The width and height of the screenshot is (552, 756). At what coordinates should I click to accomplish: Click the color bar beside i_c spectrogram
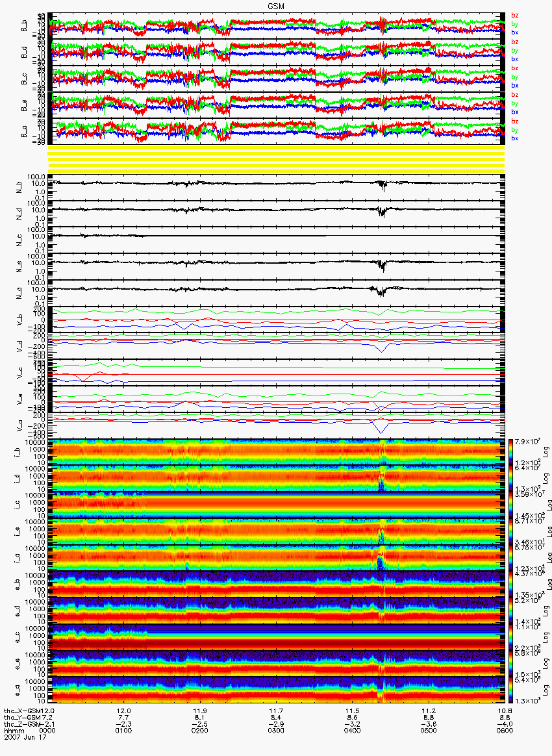point(512,505)
